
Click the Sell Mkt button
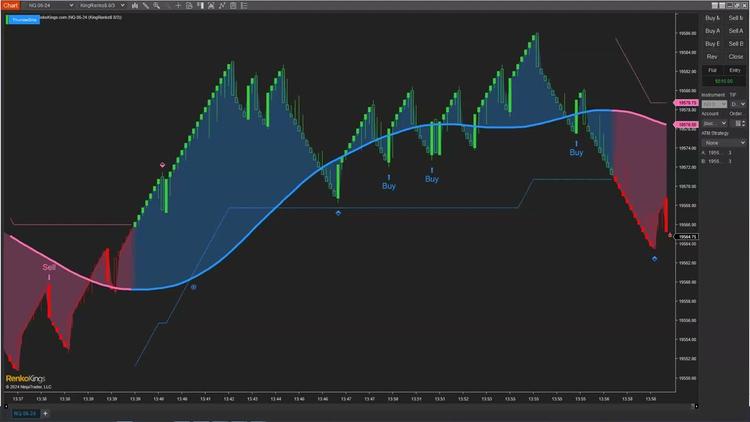pyautogui.click(x=736, y=18)
